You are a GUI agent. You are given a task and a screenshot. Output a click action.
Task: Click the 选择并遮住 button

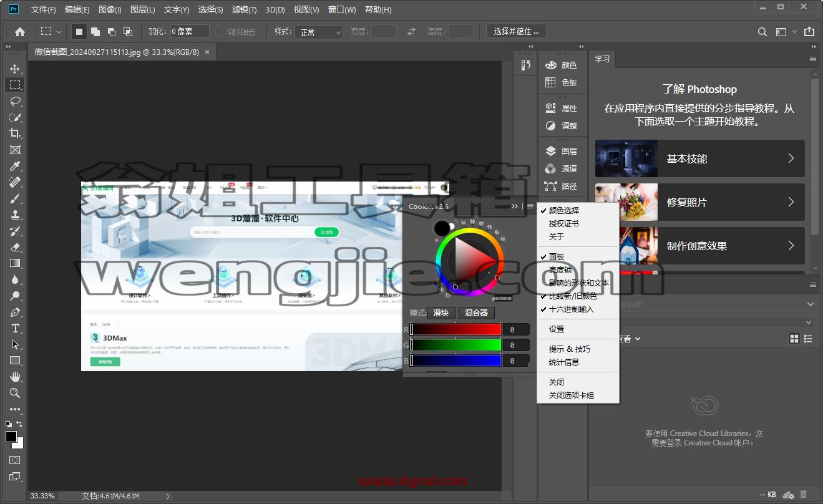pos(516,31)
